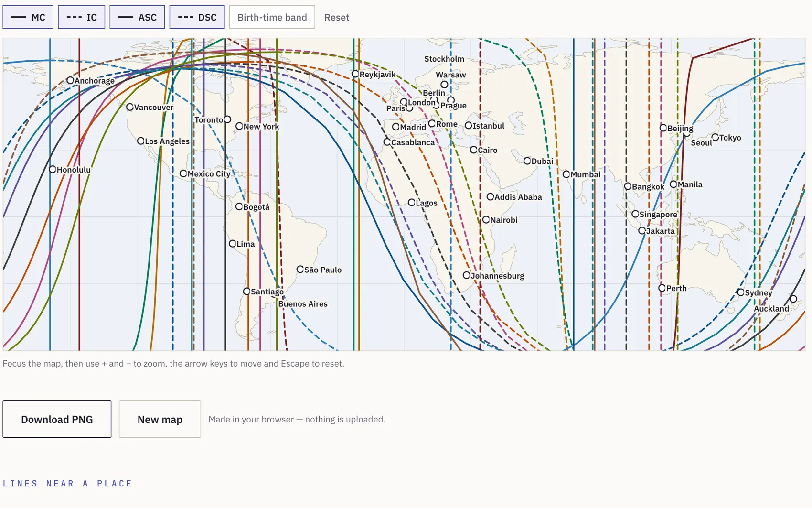Select the Anchorage city marker
The height and width of the screenshot is (508, 812).
pyautogui.click(x=70, y=80)
